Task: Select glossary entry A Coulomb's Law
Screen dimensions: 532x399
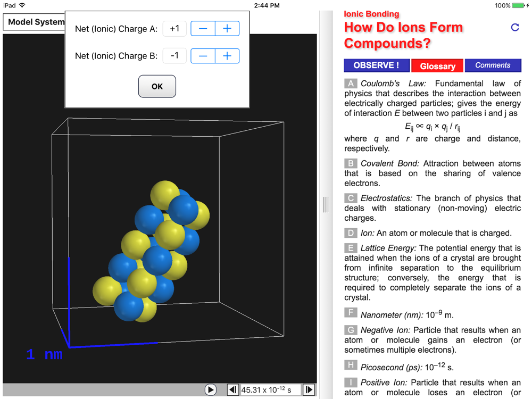Action: 351,84
